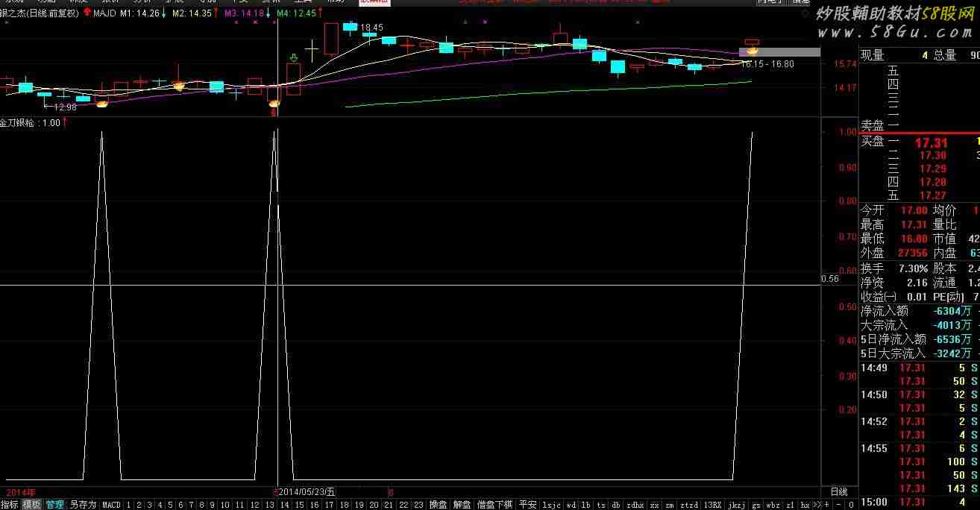The height and width of the screenshot is (510, 980).
Task: Click the 另存为 save-as button
Action: (83, 505)
